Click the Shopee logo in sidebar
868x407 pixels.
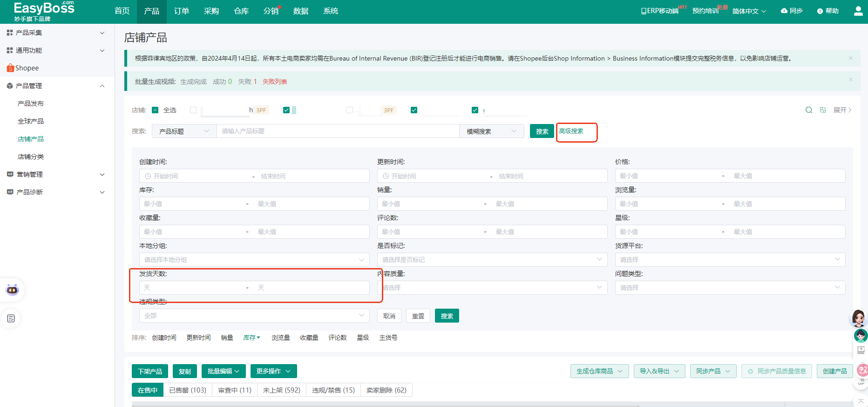click(10, 68)
